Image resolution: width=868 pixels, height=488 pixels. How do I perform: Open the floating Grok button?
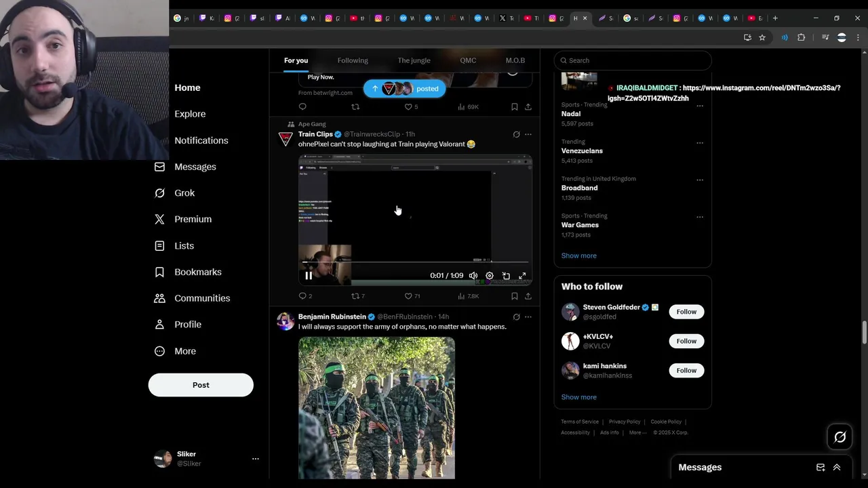click(840, 437)
